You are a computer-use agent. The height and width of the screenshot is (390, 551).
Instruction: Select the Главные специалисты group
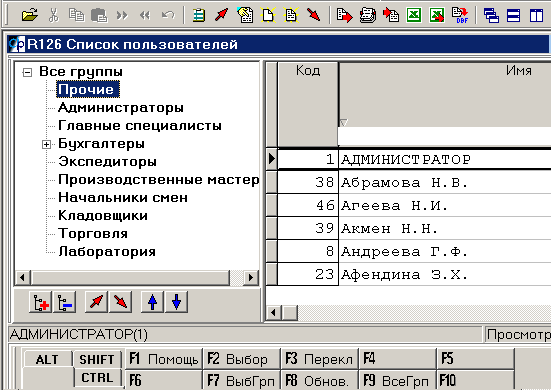[x=140, y=125]
